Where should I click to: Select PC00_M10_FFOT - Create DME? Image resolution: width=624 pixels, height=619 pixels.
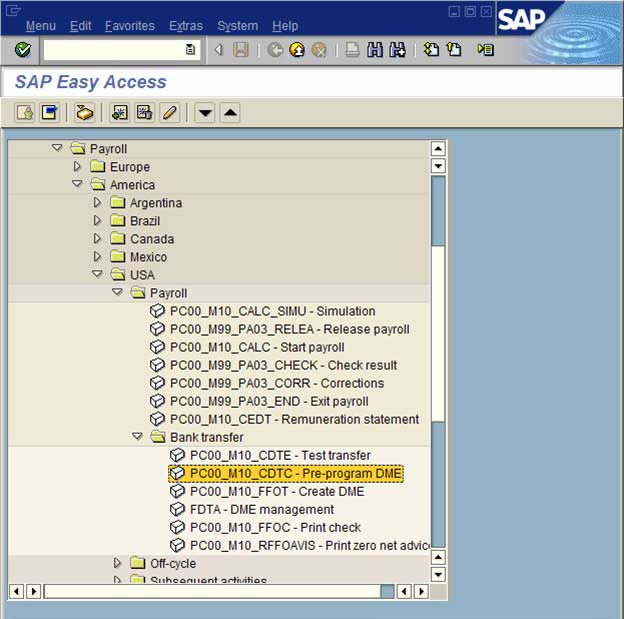coord(277,491)
